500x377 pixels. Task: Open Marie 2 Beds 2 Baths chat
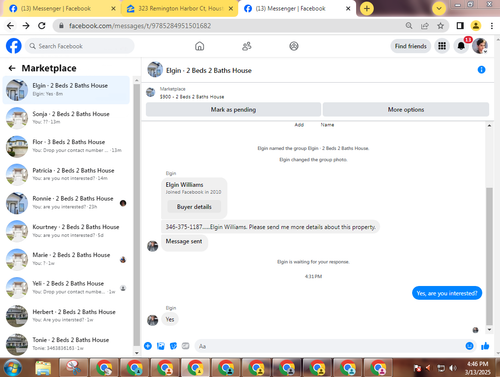66,259
